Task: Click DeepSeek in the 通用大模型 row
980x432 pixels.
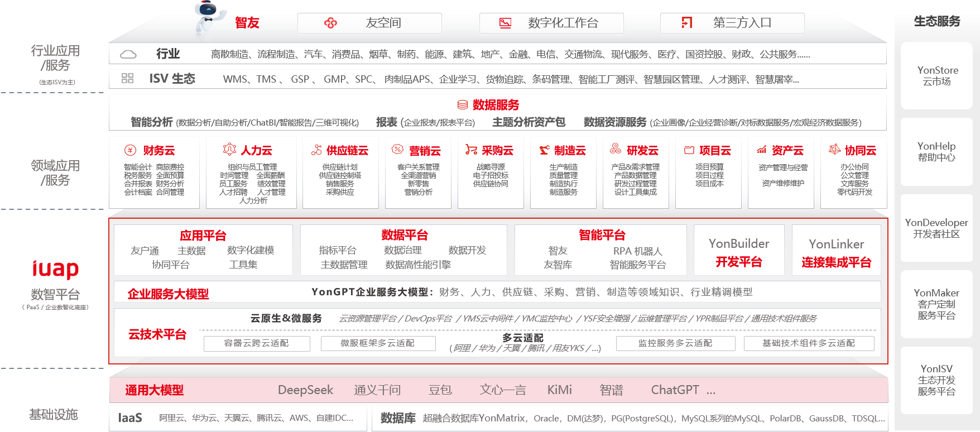Action: coord(305,390)
